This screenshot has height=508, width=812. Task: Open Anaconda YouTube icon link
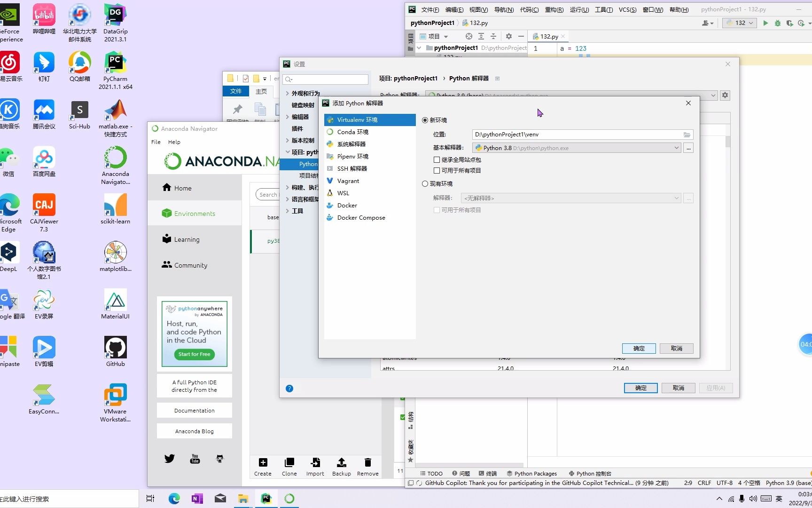click(x=195, y=459)
